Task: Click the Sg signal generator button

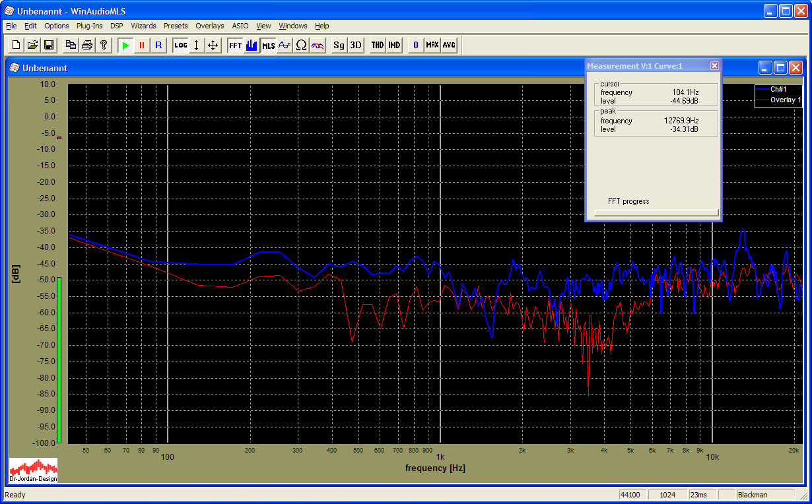Action: 339,46
